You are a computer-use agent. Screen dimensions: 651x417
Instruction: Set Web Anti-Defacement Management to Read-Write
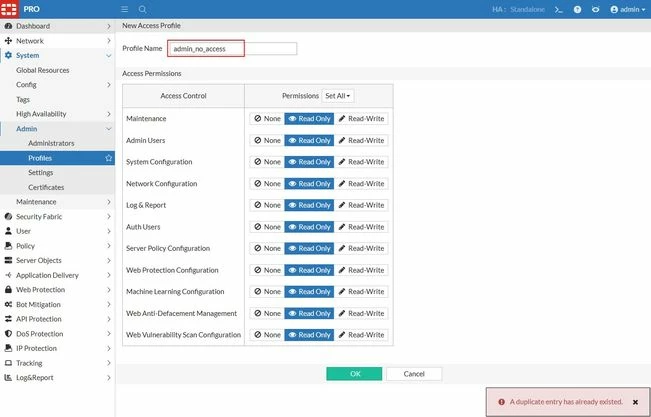[x=361, y=313]
